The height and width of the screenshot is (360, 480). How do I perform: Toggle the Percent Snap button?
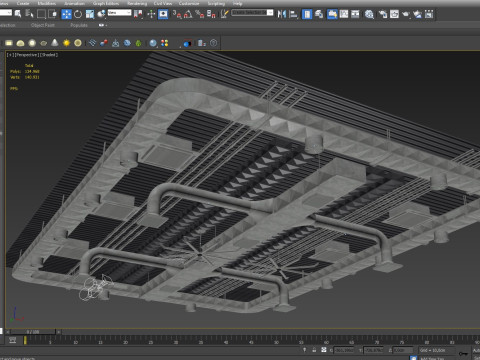coord(200,14)
